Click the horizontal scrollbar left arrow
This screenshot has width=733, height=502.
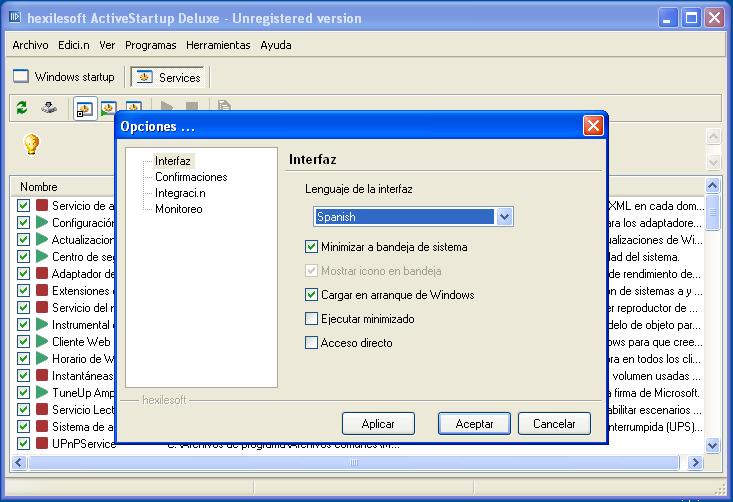(x=19, y=463)
